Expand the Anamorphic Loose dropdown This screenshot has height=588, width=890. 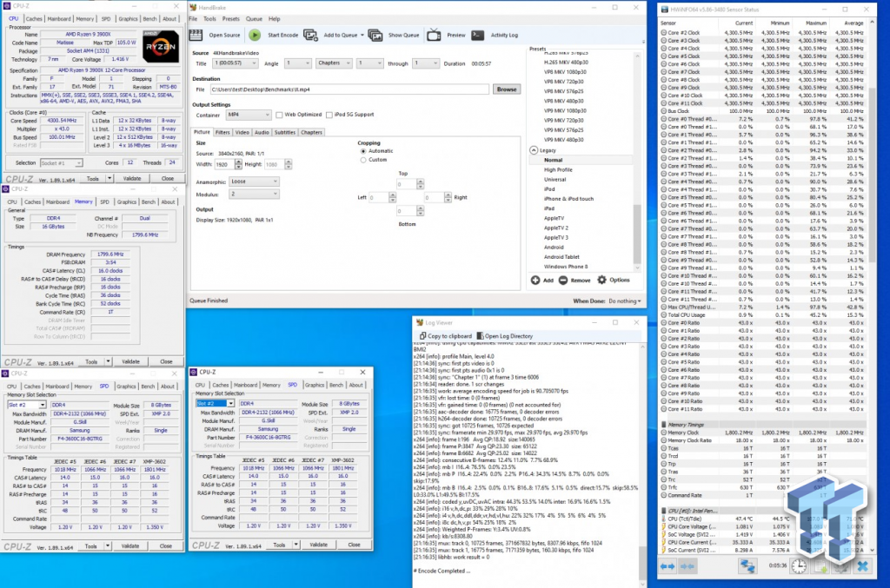[x=253, y=182]
